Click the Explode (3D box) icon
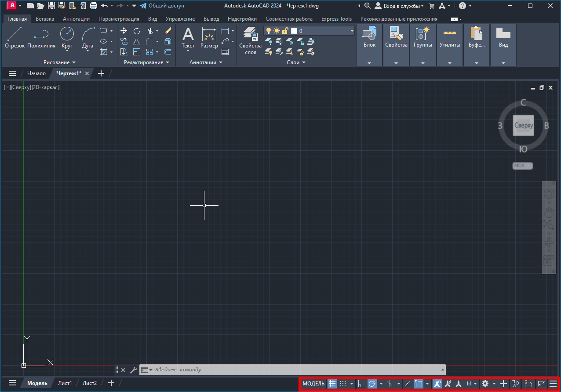The image size is (561, 392). (168, 41)
